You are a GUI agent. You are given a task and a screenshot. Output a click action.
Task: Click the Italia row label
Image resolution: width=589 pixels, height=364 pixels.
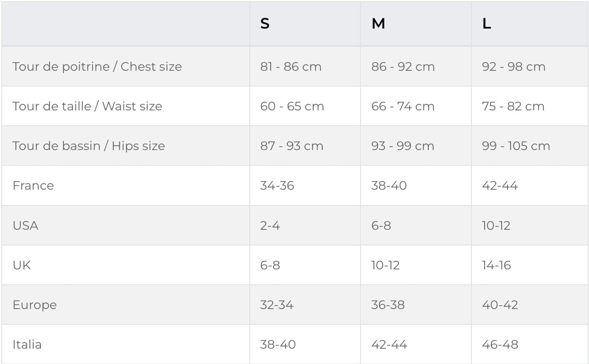tap(27, 344)
